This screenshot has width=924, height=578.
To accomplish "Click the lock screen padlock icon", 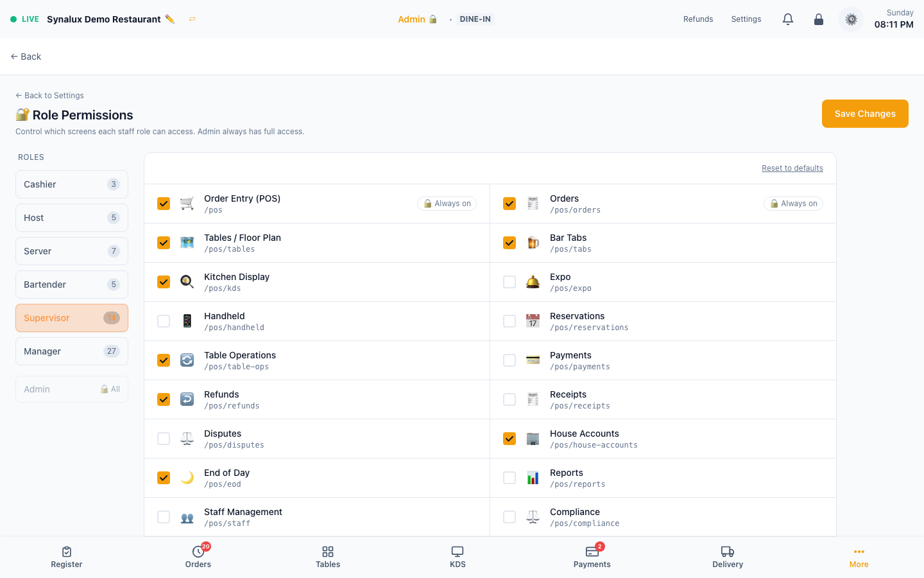I will coord(819,19).
